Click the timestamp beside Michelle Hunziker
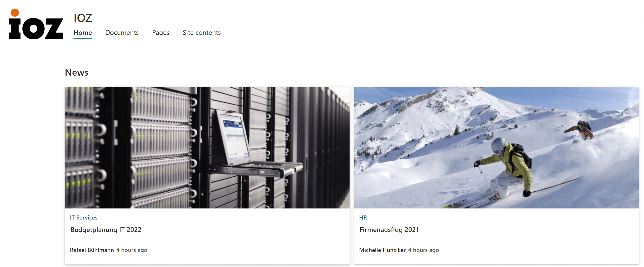644x267 pixels. (x=423, y=250)
